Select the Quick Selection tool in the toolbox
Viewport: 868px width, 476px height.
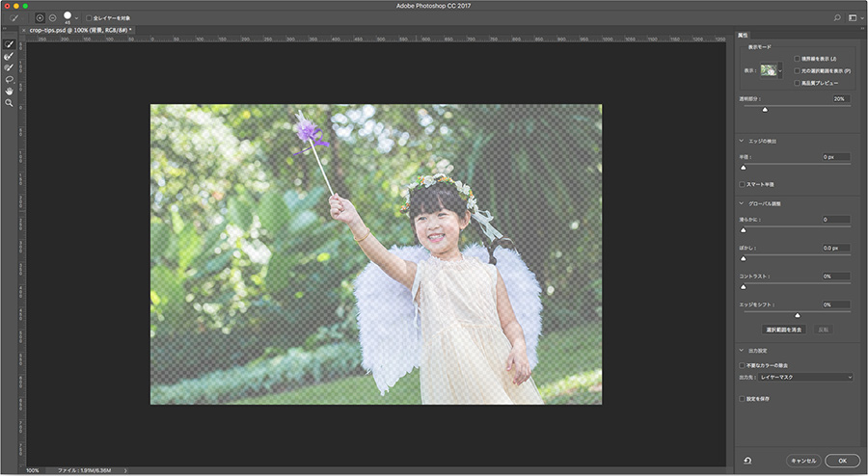point(9,44)
